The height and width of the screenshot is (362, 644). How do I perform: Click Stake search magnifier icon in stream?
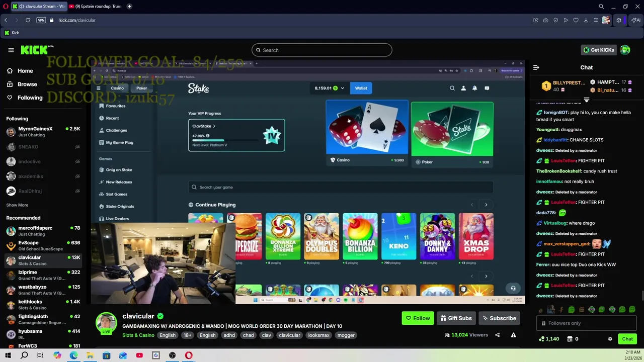click(x=452, y=88)
